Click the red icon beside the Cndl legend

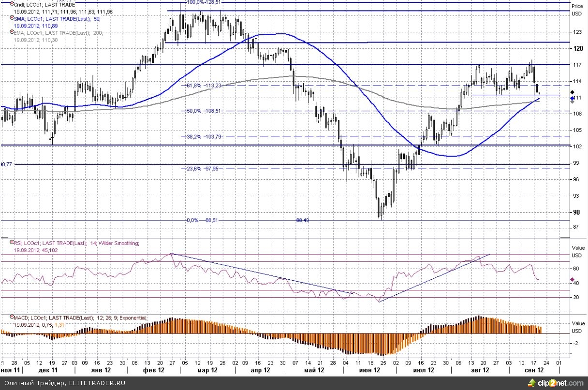tap(12, 4)
